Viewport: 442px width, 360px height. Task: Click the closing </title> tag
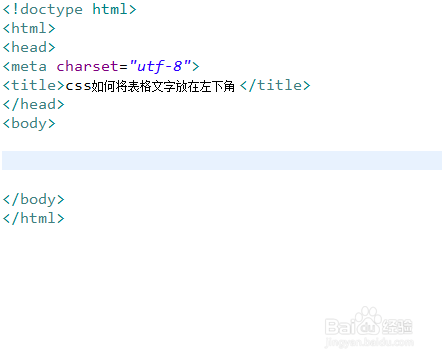275,85
